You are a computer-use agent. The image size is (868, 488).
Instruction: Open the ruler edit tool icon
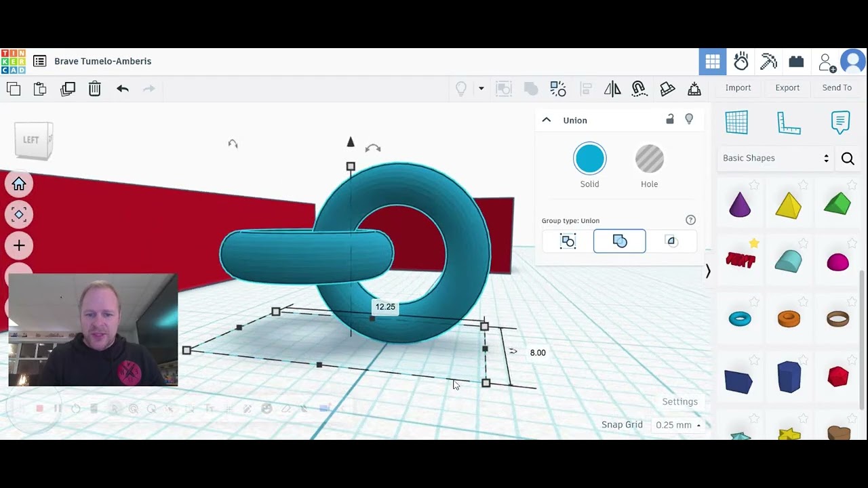point(667,88)
